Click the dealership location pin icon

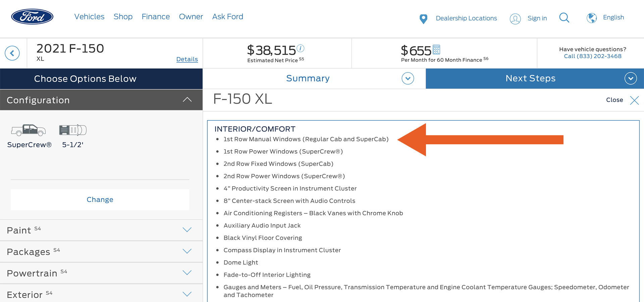[x=423, y=19]
